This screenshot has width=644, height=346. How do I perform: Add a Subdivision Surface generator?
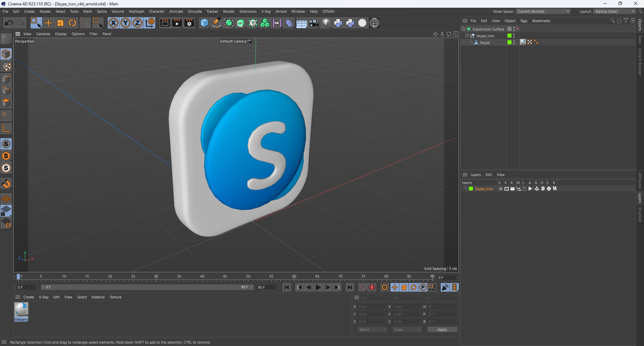[229, 23]
